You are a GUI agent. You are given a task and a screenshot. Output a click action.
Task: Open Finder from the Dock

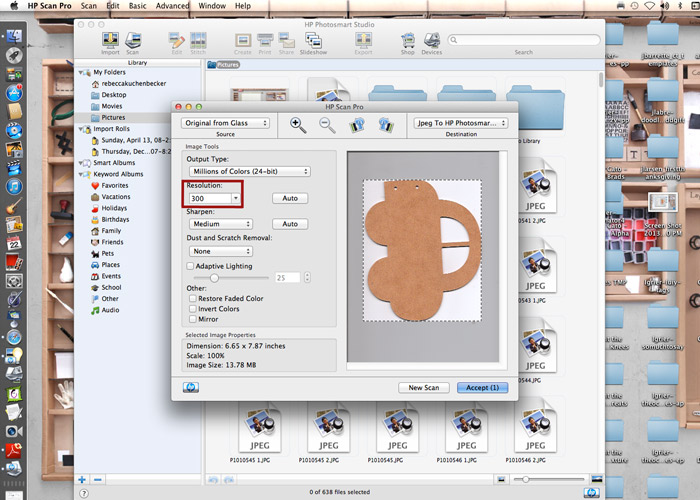(14, 37)
